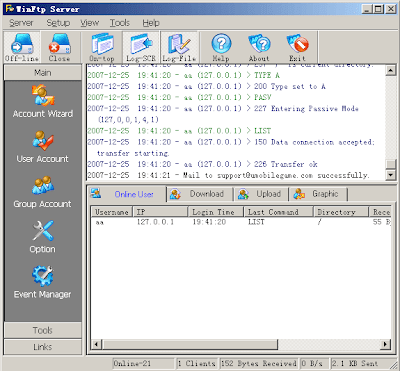400x371 pixels.
Task: Click the 227 Entering Passive Mode line
Action: 223,114
